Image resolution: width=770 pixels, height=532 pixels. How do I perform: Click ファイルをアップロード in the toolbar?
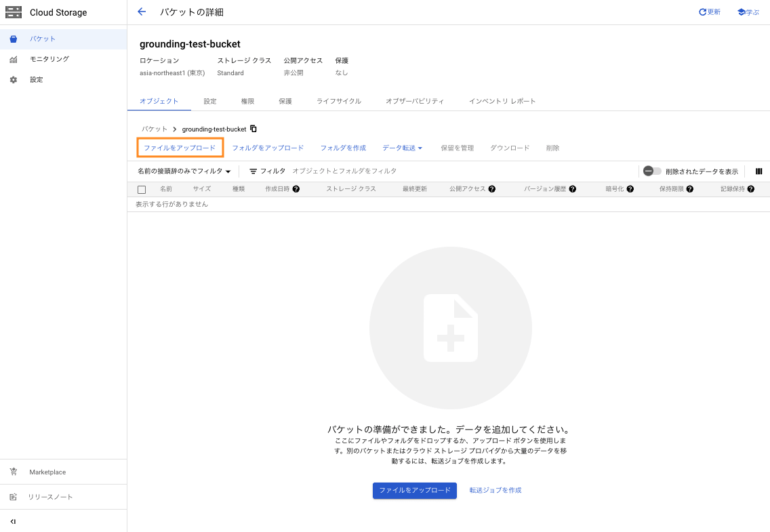(x=180, y=148)
